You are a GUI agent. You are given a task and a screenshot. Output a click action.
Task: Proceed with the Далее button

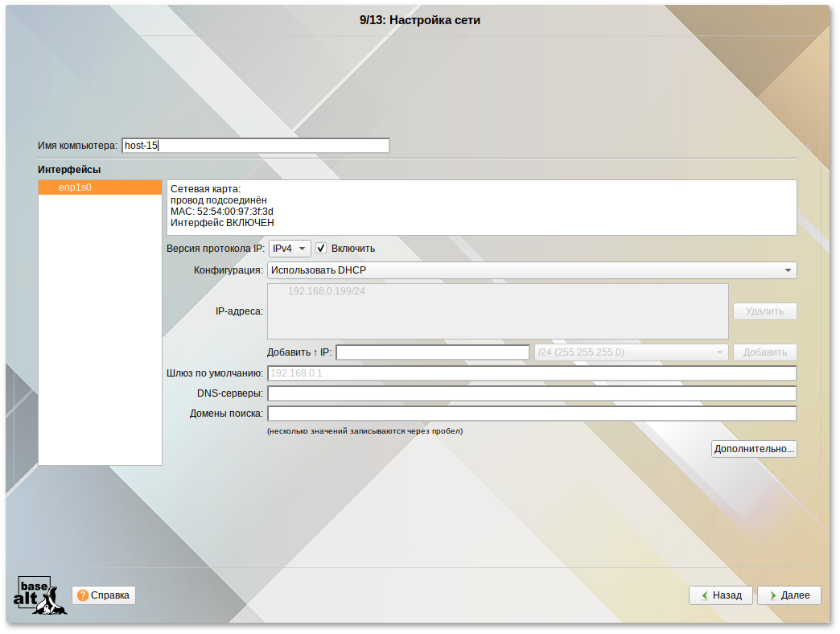[x=789, y=595]
